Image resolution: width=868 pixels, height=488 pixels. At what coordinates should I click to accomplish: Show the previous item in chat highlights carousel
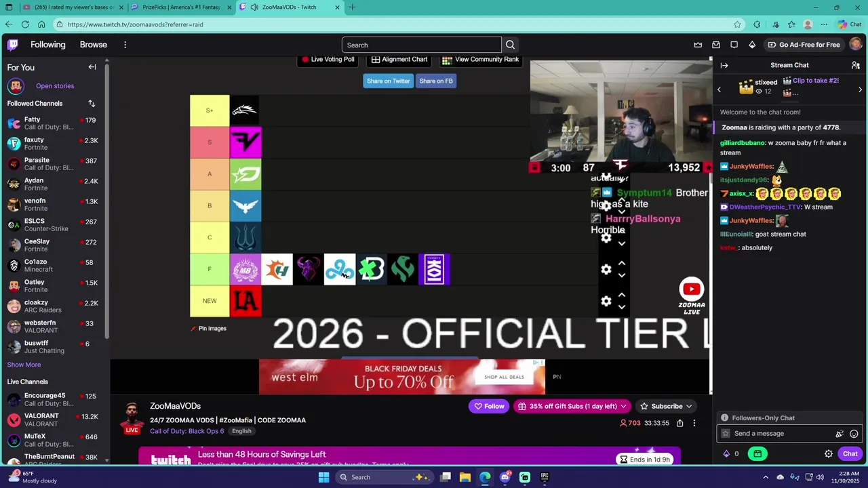(719, 89)
